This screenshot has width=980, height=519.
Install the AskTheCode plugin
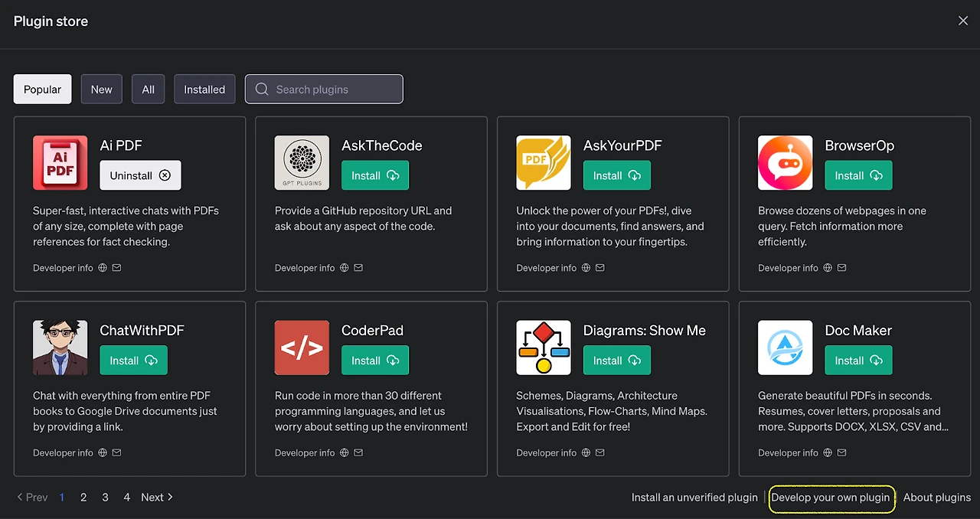tap(374, 175)
